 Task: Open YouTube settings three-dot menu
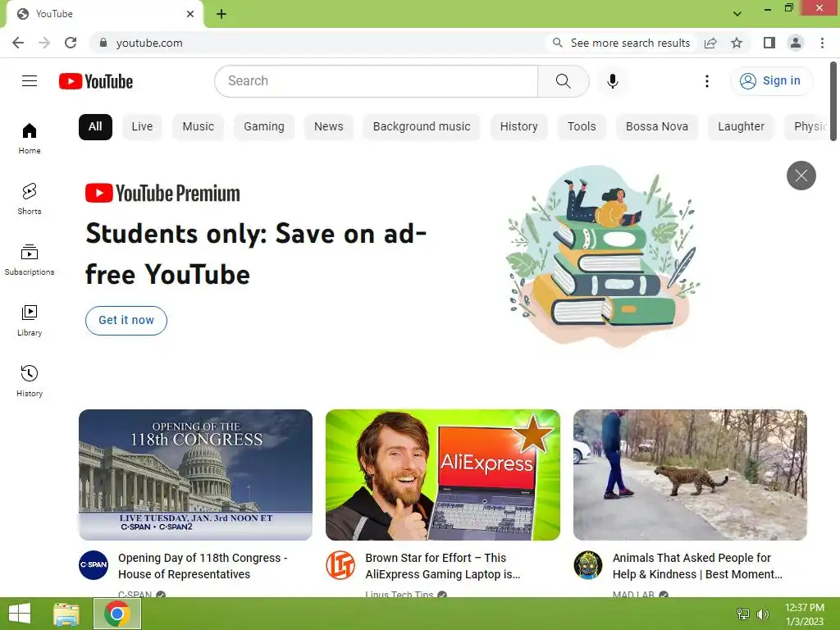click(706, 81)
